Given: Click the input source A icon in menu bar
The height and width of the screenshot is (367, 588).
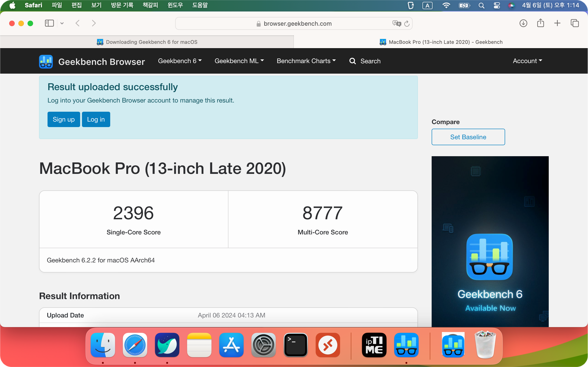Looking at the screenshot, I should pyautogui.click(x=427, y=5).
